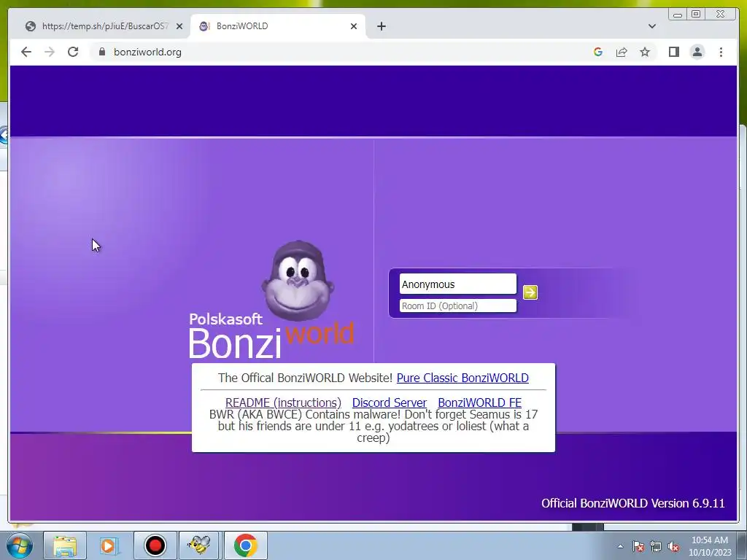Click the browser forward arrow

(50, 52)
